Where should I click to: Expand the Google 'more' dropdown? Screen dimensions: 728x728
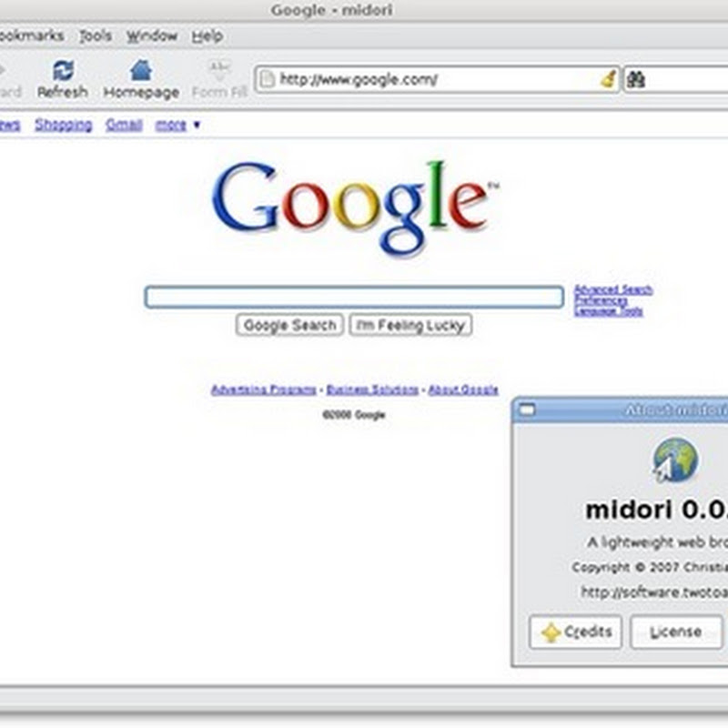tap(177, 125)
